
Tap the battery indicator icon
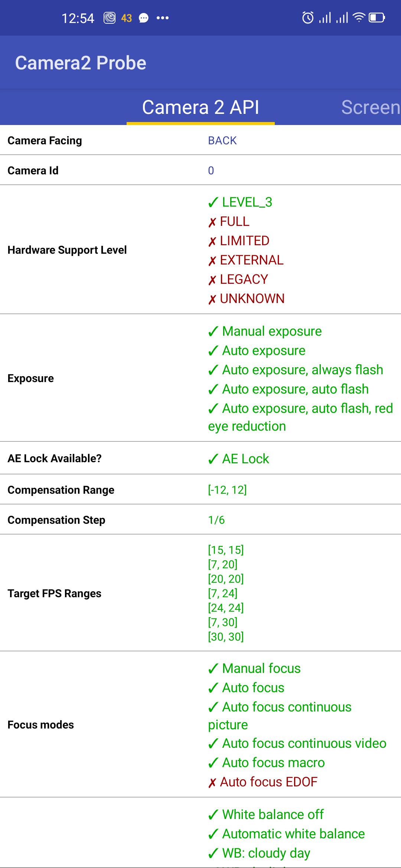coord(376,17)
